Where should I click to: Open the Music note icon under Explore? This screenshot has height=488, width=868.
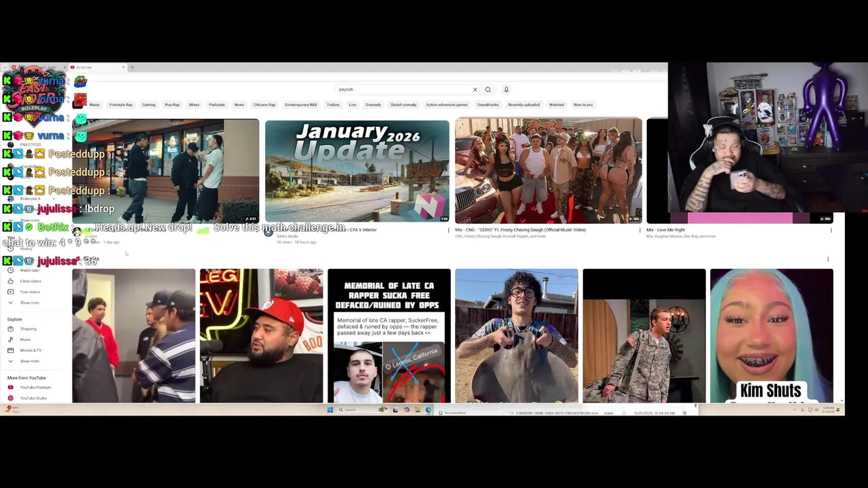(10, 340)
